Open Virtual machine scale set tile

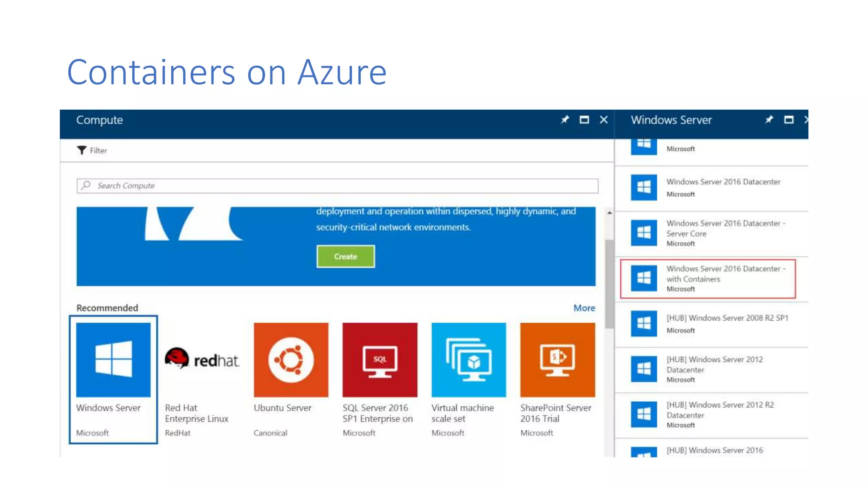pyautogui.click(x=468, y=360)
